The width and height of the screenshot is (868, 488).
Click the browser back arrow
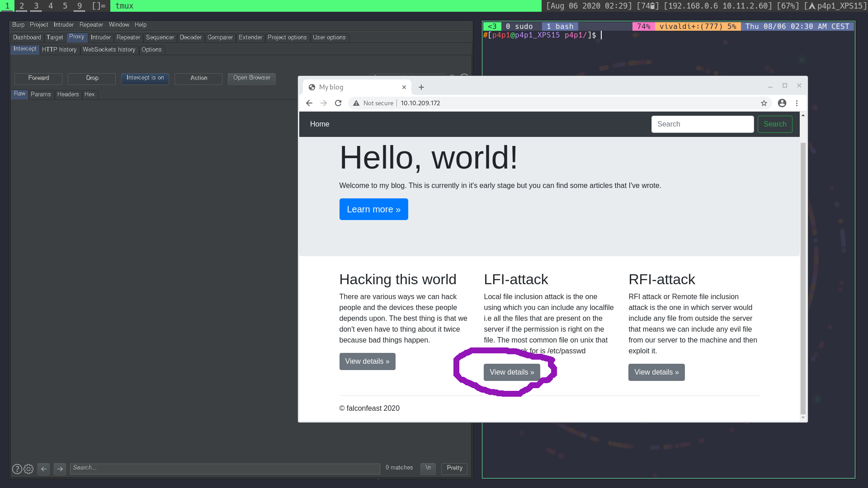click(x=309, y=103)
